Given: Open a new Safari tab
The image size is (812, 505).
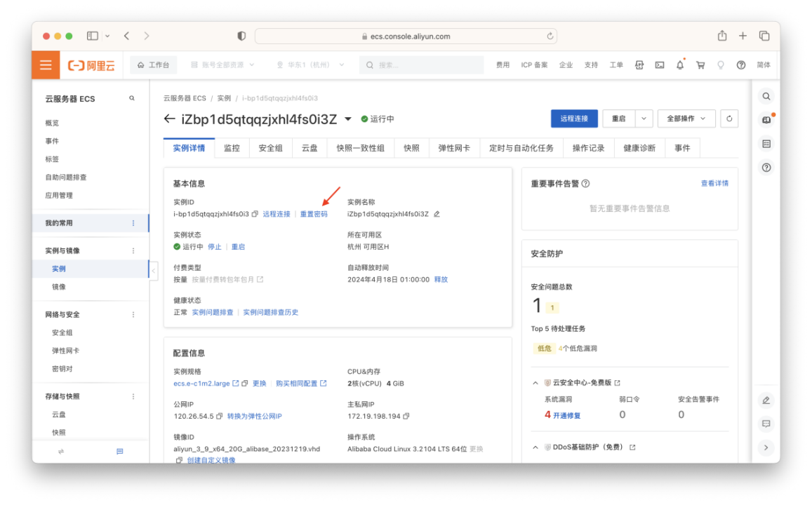Looking at the screenshot, I should pyautogui.click(x=743, y=36).
